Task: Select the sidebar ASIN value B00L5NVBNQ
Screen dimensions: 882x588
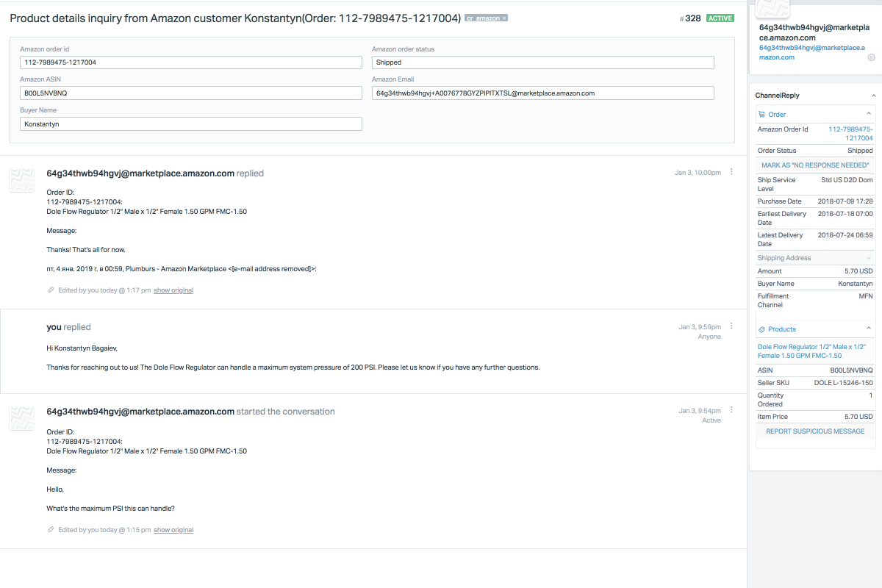Action: [851, 370]
